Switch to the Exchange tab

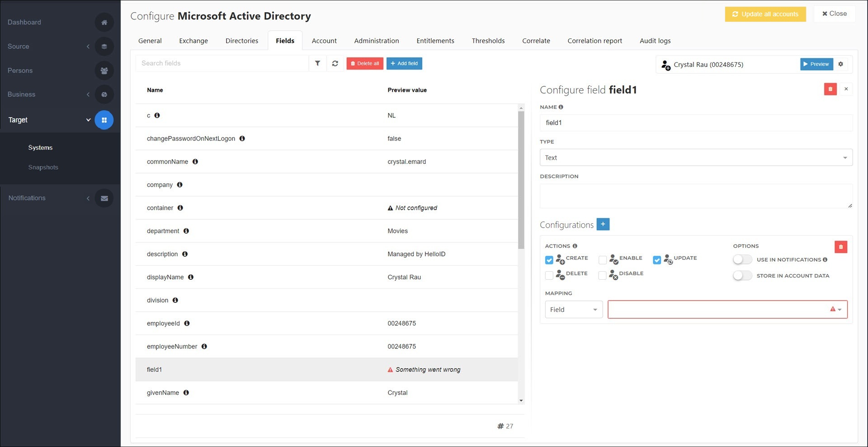pos(193,41)
